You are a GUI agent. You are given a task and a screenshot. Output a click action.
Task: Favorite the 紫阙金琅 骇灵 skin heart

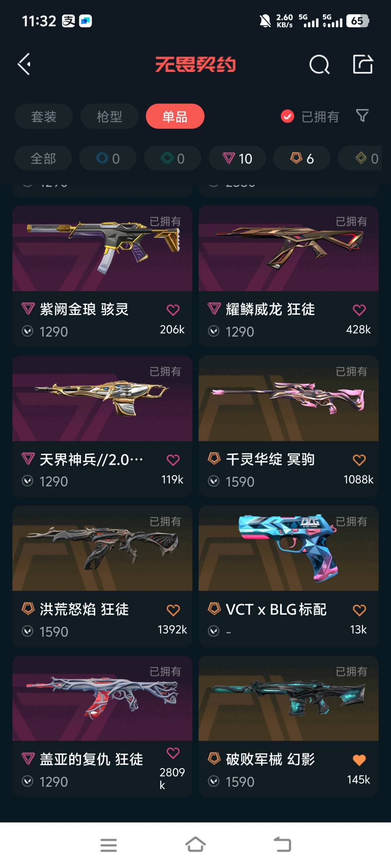pyautogui.click(x=173, y=310)
